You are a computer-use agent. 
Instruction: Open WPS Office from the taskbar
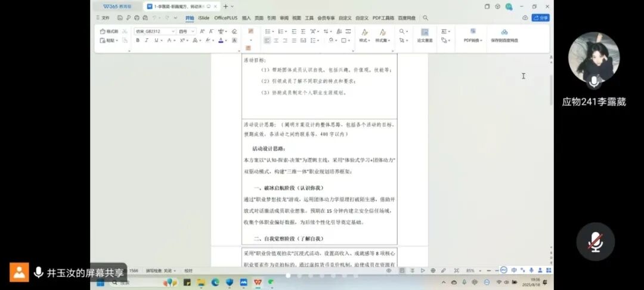point(258,282)
